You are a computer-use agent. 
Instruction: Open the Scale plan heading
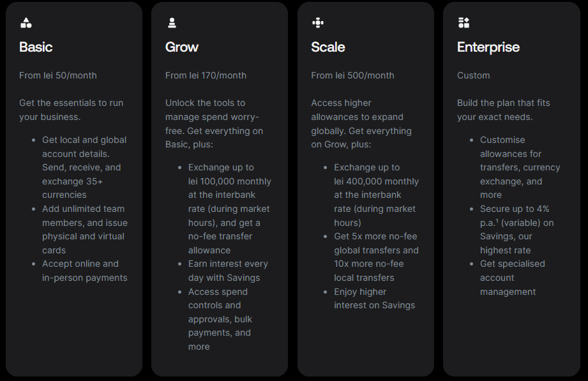click(x=328, y=47)
